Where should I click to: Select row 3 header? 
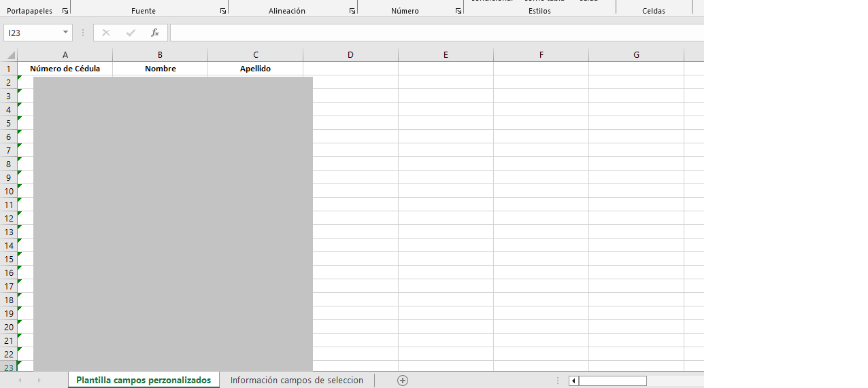[9, 96]
